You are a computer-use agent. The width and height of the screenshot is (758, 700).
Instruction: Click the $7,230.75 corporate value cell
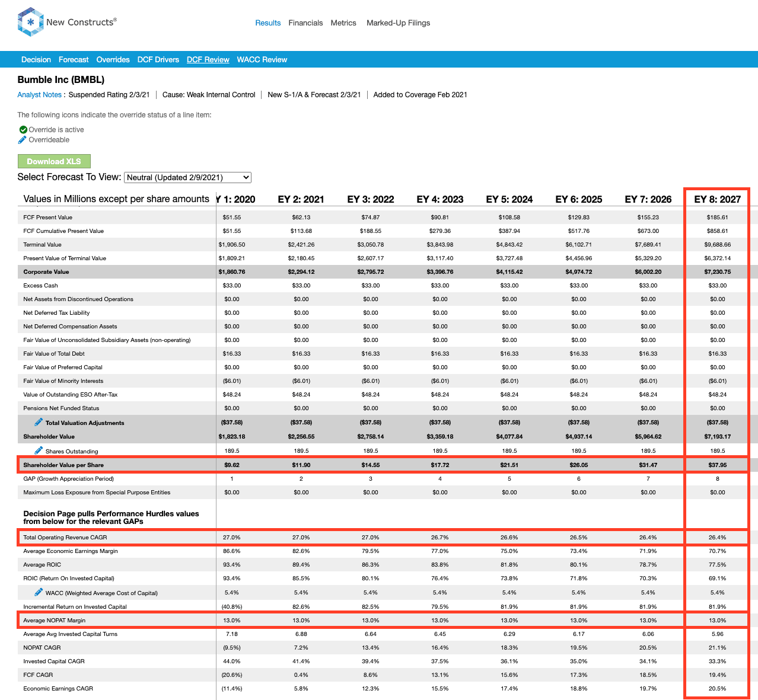(x=718, y=272)
